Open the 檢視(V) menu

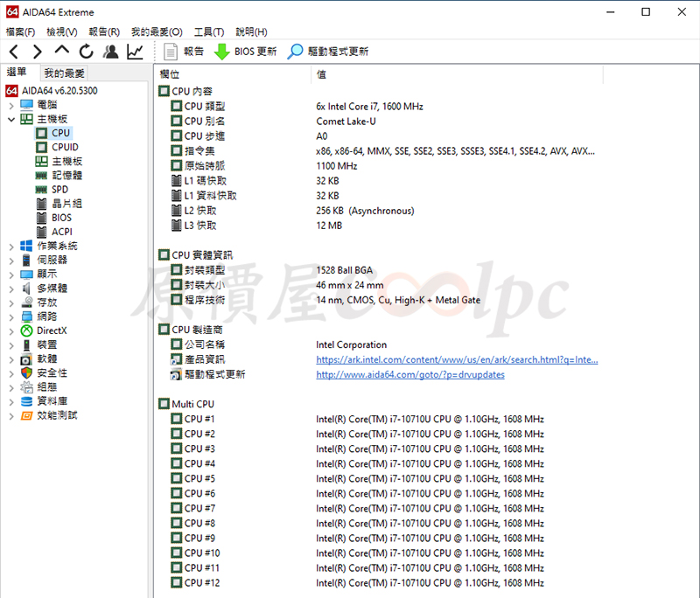(61, 31)
